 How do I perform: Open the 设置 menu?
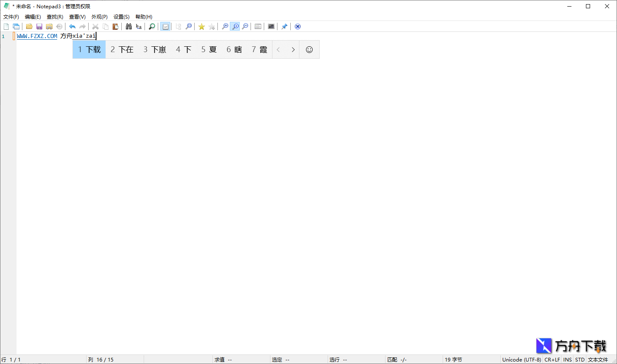121,17
